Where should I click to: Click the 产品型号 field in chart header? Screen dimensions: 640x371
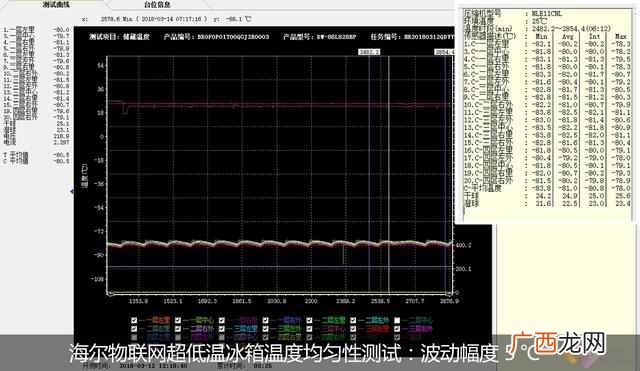click(x=320, y=37)
